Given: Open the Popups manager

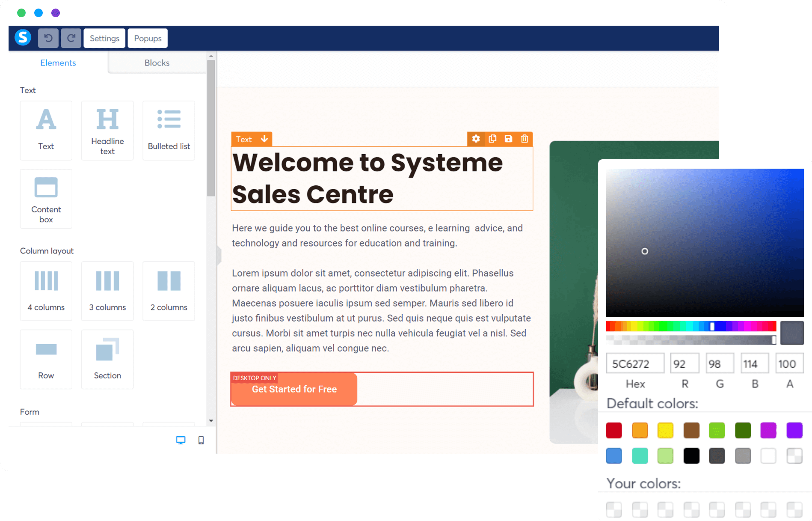Looking at the screenshot, I should point(147,38).
